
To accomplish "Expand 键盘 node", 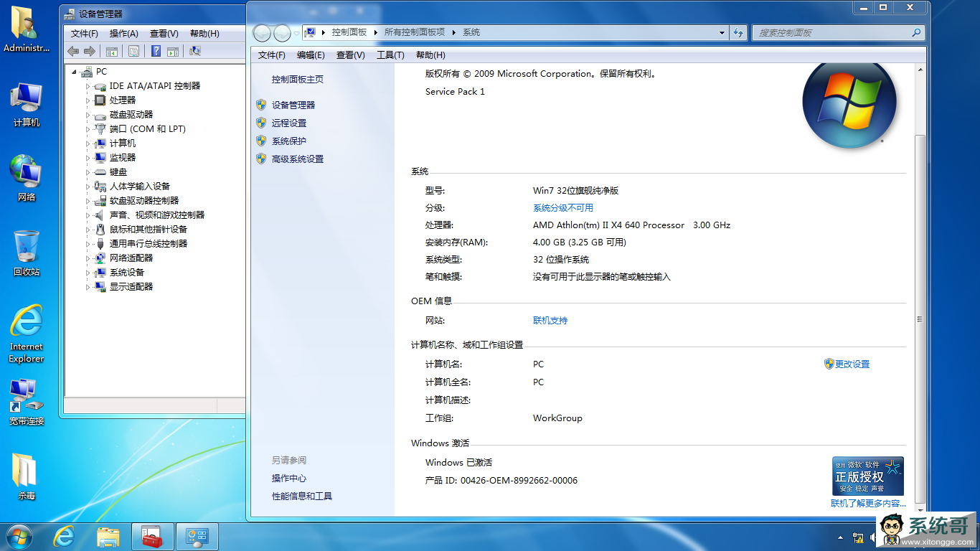I will click(88, 172).
